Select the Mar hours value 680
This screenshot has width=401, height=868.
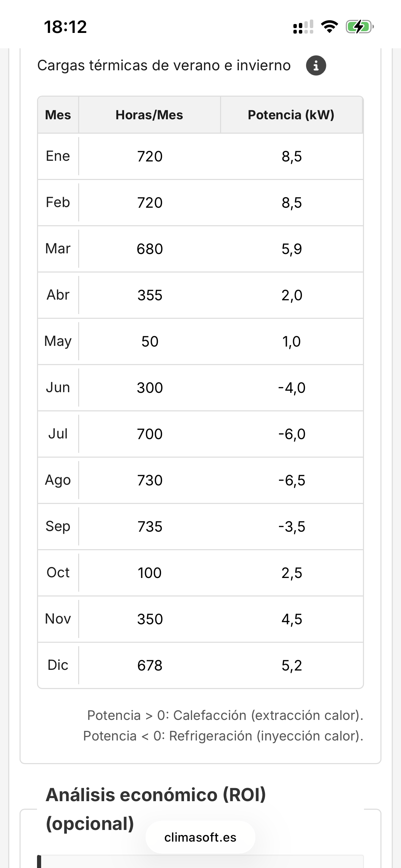(x=150, y=249)
